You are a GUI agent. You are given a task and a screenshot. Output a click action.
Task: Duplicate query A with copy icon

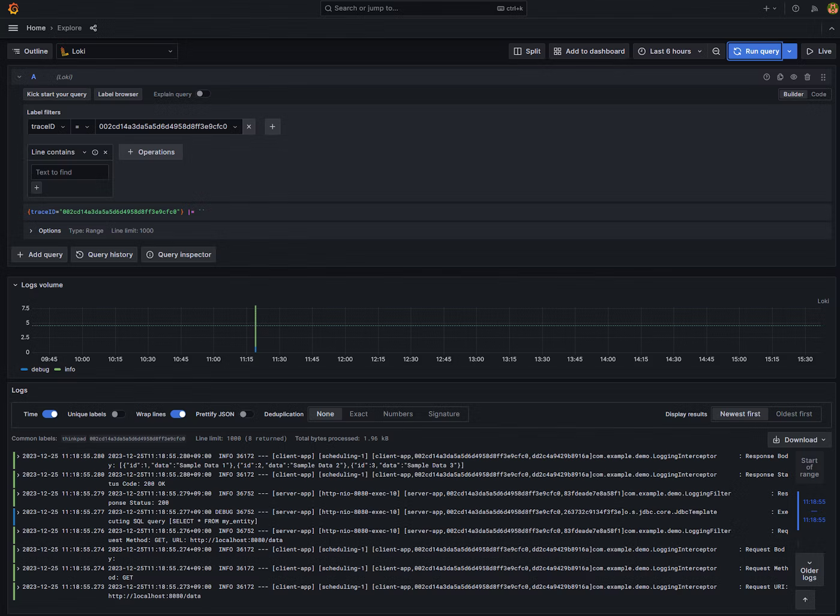780,77
